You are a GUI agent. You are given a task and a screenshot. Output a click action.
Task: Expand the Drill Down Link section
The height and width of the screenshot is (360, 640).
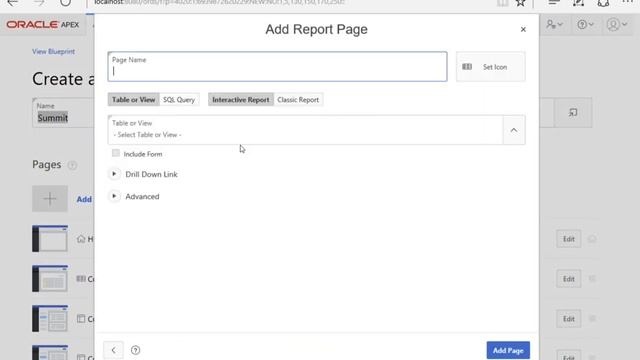click(114, 174)
